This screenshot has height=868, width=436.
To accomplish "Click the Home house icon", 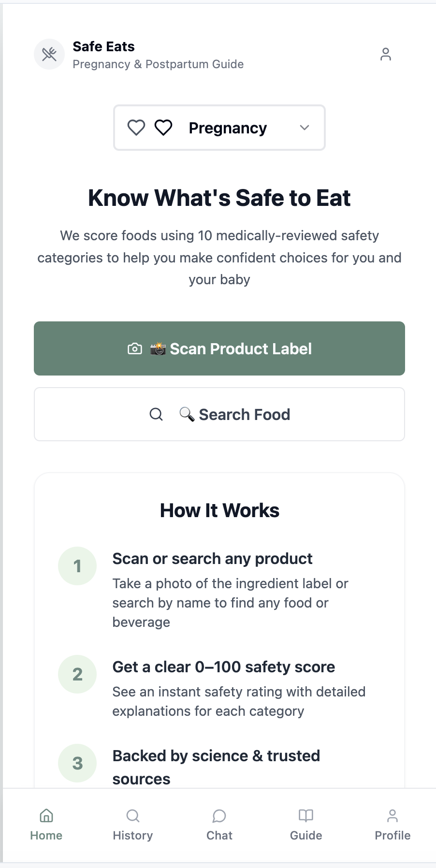I will point(46,816).
